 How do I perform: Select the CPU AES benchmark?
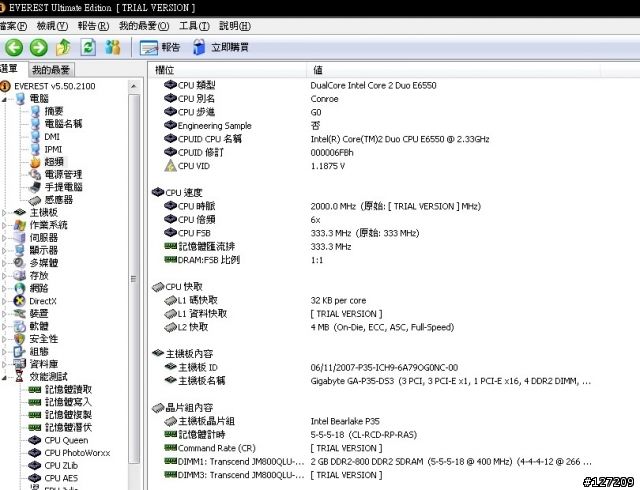[x=61, y=478]
